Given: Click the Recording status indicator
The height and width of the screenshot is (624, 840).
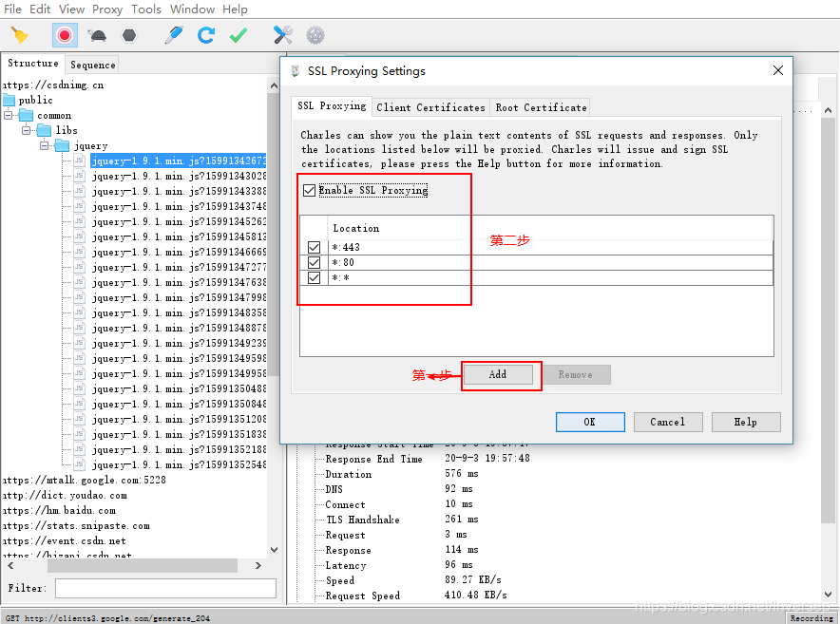Looking at the screenshot, I should click(811, 618).
